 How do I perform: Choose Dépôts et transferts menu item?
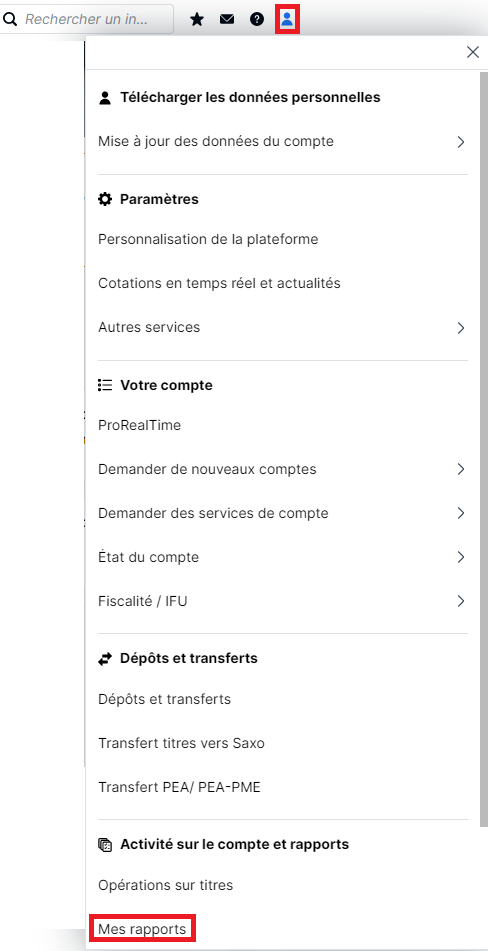(x=164, y=699)
